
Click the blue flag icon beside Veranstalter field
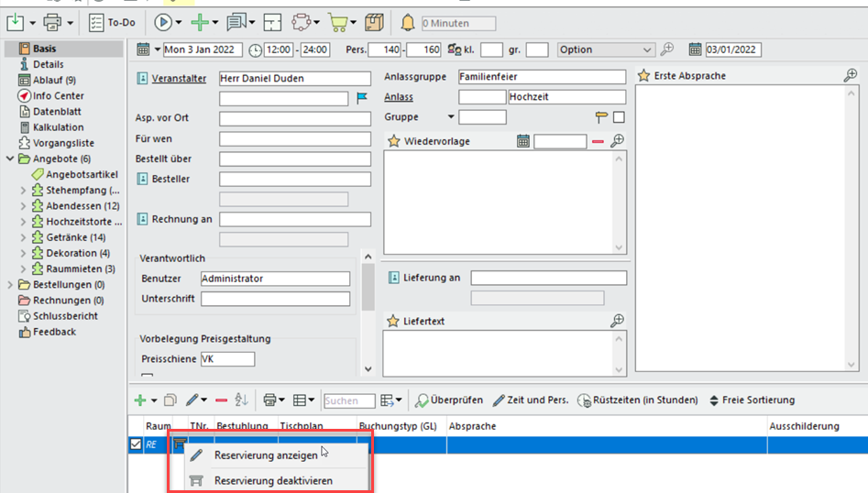pyautogui.click(x=362, y=98)
